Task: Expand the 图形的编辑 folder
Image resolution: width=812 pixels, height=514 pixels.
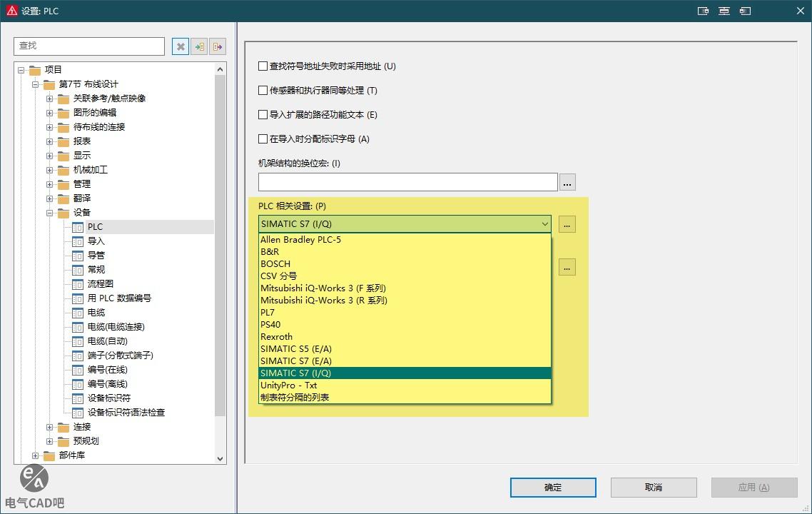Action: coord(50,113)
